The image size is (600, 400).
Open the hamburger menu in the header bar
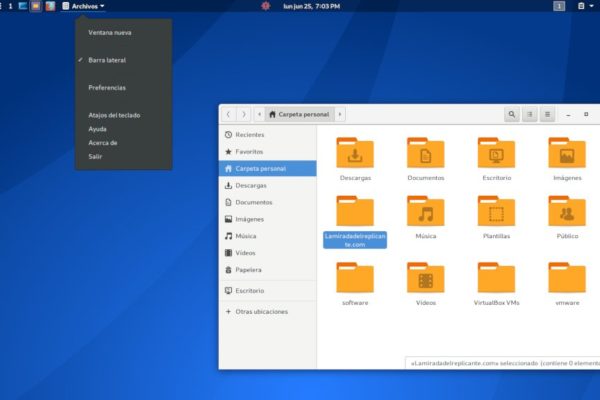click(548, 114)
